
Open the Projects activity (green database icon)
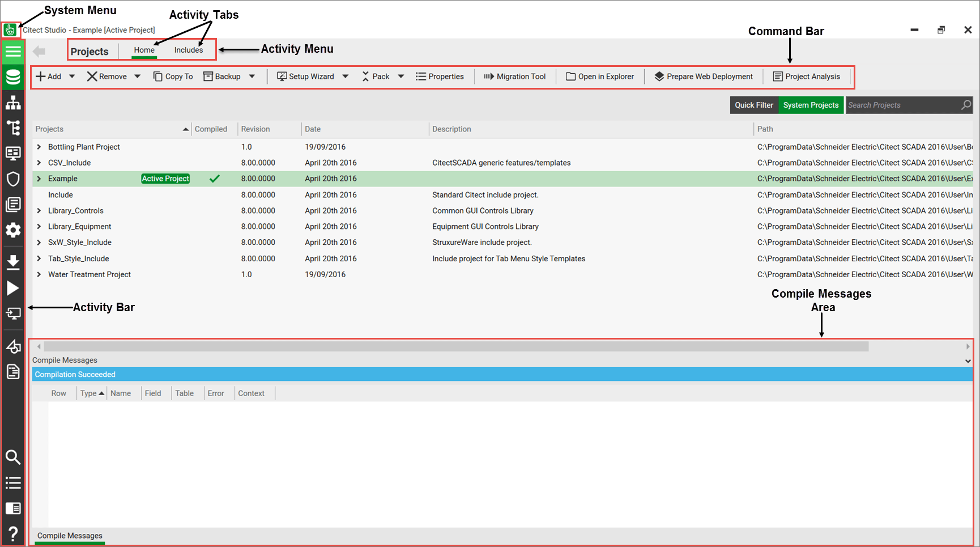pos(13,77)
